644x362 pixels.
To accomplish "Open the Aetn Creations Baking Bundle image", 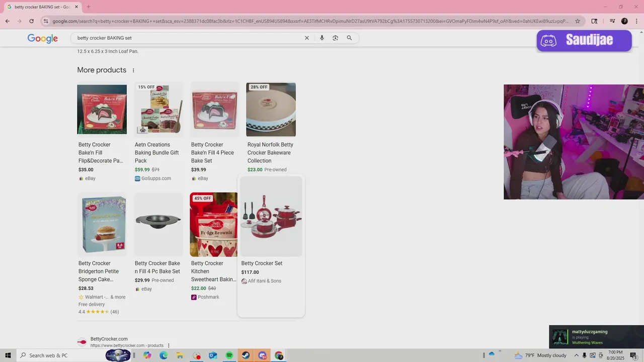I will pyautogui.click(x=158, y=110).
